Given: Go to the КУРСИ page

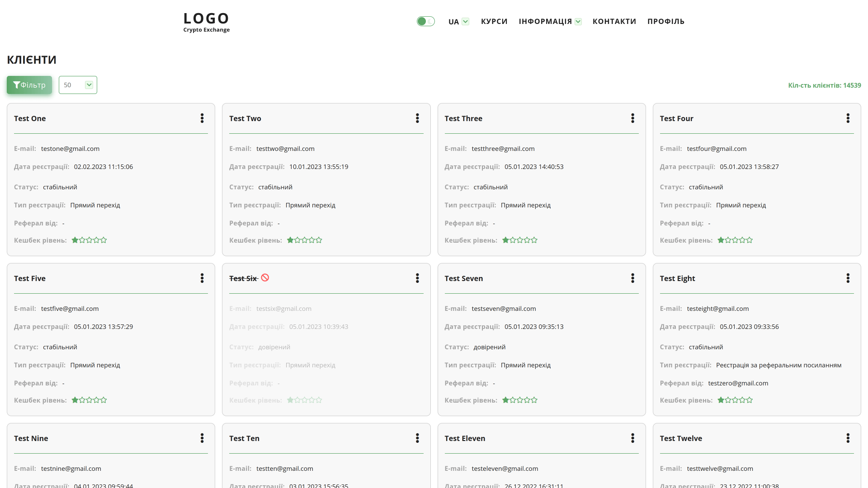Looking at the screenshot, I should 494,22.
